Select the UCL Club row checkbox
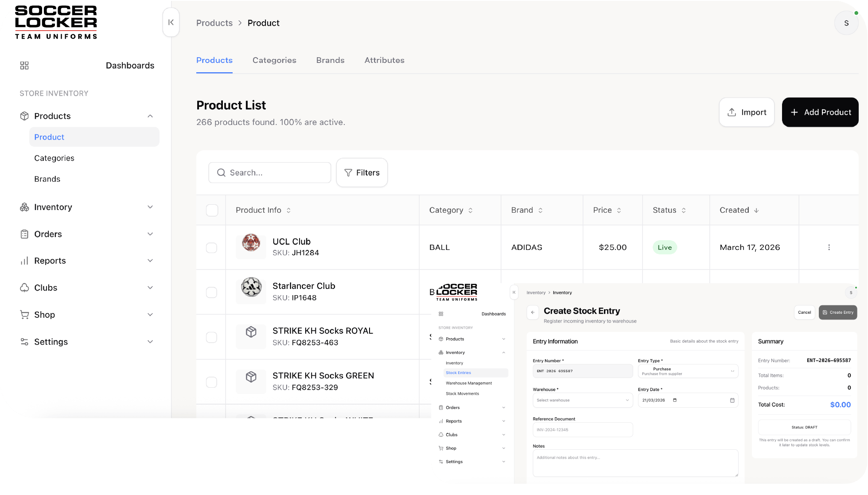 coord(212,247)
